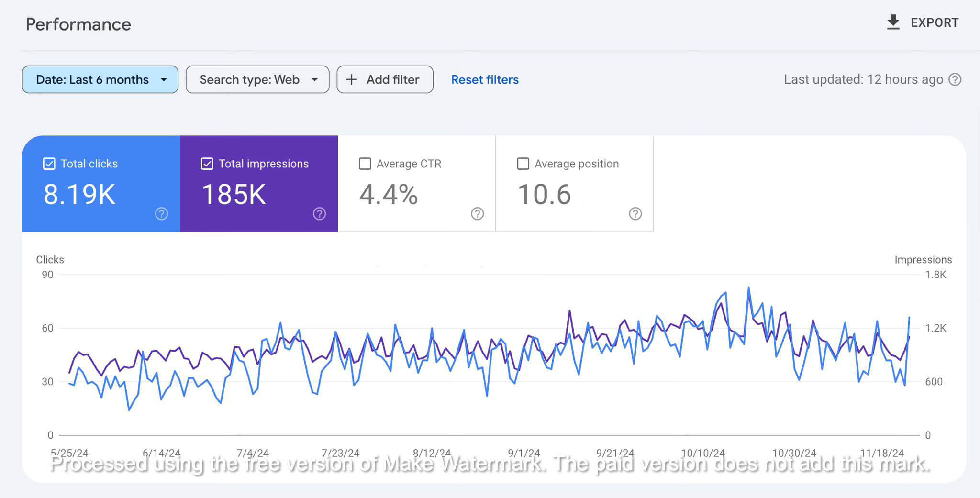Select the Average CTR 4.4% metric card
The width and height of the screenshot is (980, 498).
[x=416, y=184]
